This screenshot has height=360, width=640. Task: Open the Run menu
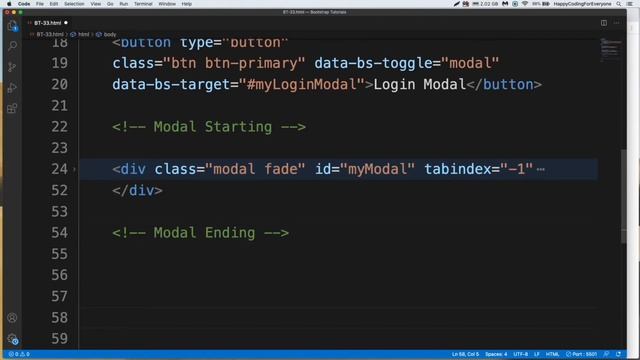coord(124,4)
